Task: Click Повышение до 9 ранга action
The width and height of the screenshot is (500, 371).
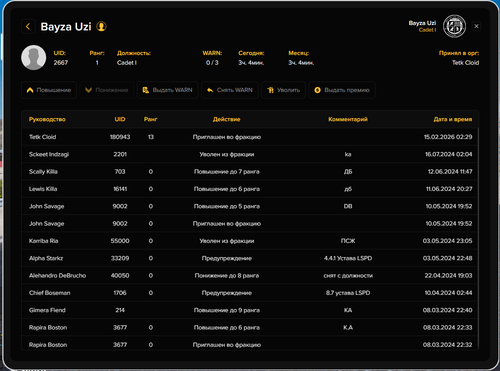Action: 227,310
